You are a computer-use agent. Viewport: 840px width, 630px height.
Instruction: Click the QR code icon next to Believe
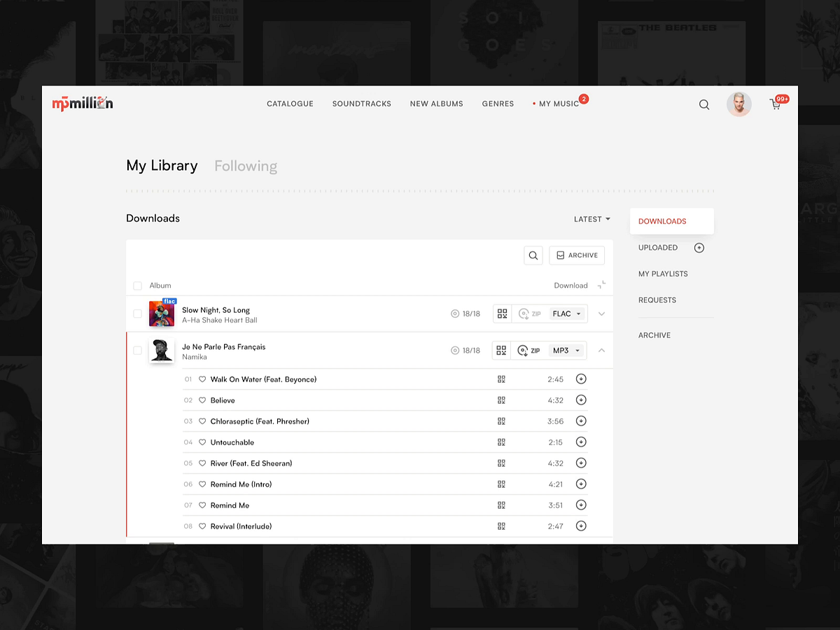(x=501, y=400)
